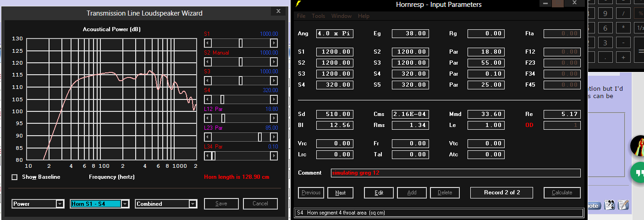Click the S1 slider left arrow
644x220 pixels.
pos(208,43)
